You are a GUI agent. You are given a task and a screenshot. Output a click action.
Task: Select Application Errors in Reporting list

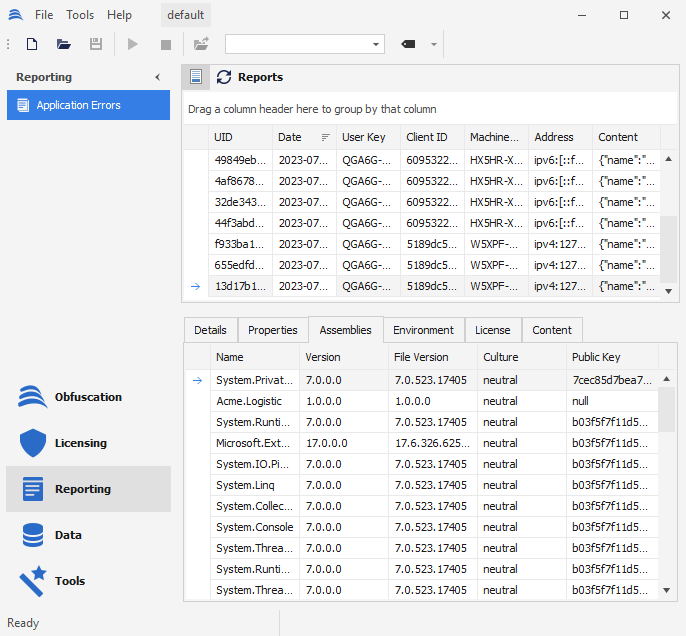88,105
